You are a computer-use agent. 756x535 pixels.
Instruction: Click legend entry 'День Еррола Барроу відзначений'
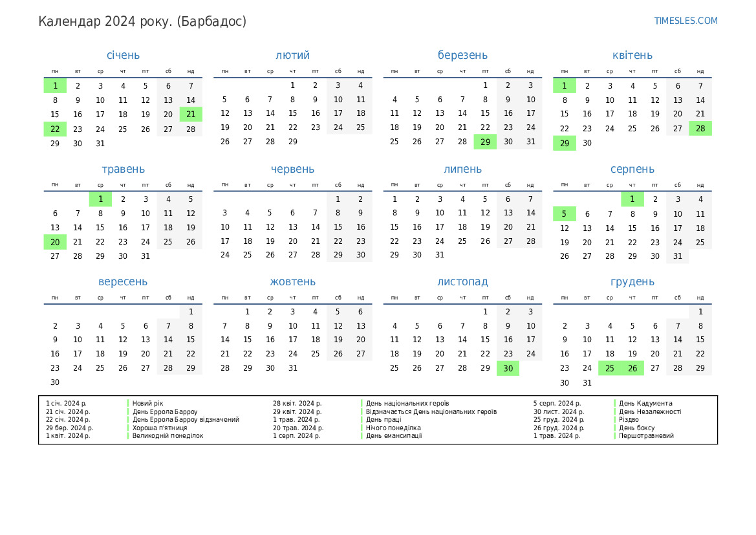point(186,420)
